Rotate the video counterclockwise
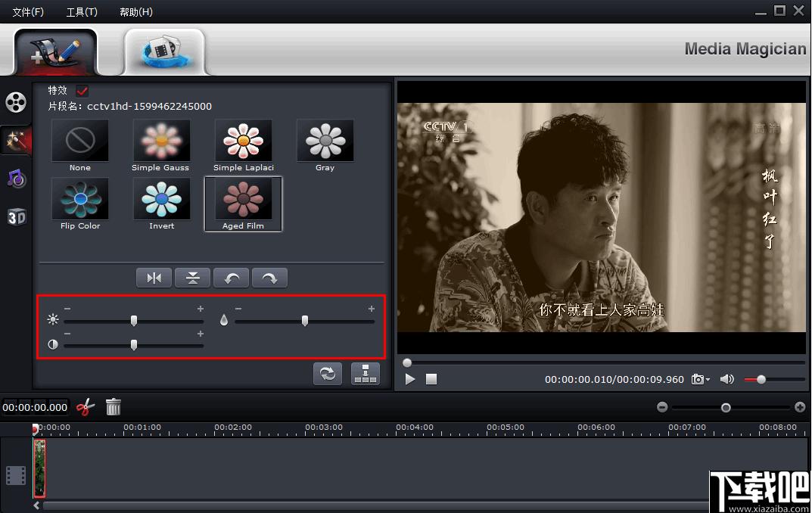This screenshot has width=812, height=513. pos(231,278)
